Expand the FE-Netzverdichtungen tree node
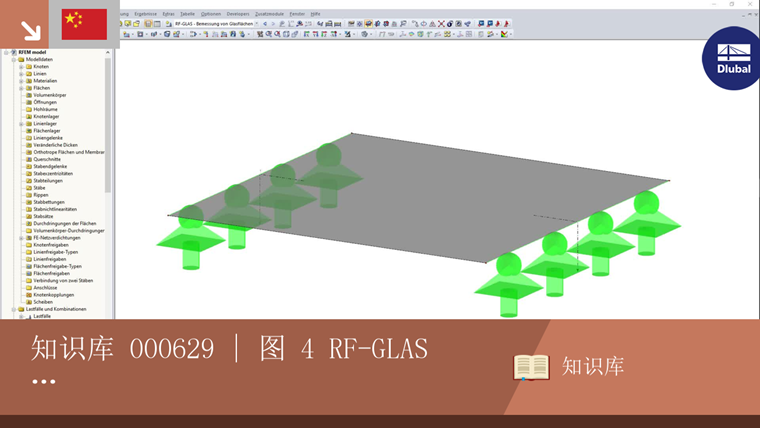Image resolution: width=760 pixels, height=428 pixels. 21,238
